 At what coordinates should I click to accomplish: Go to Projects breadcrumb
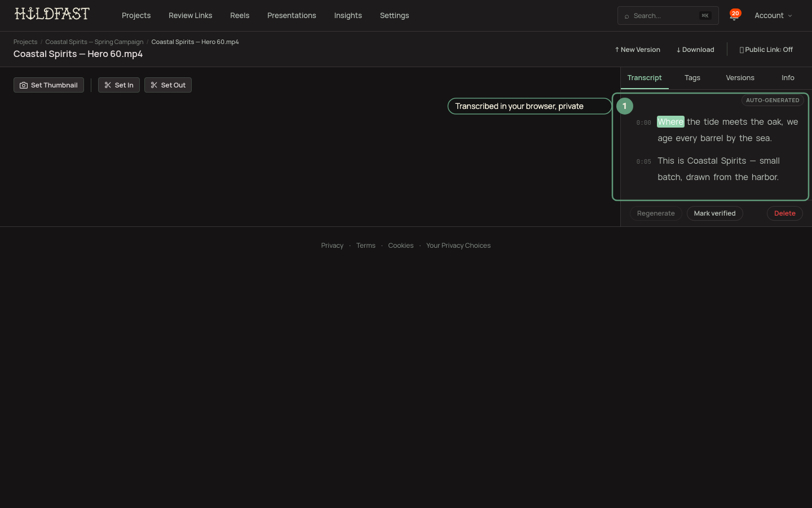pos(25,42)
